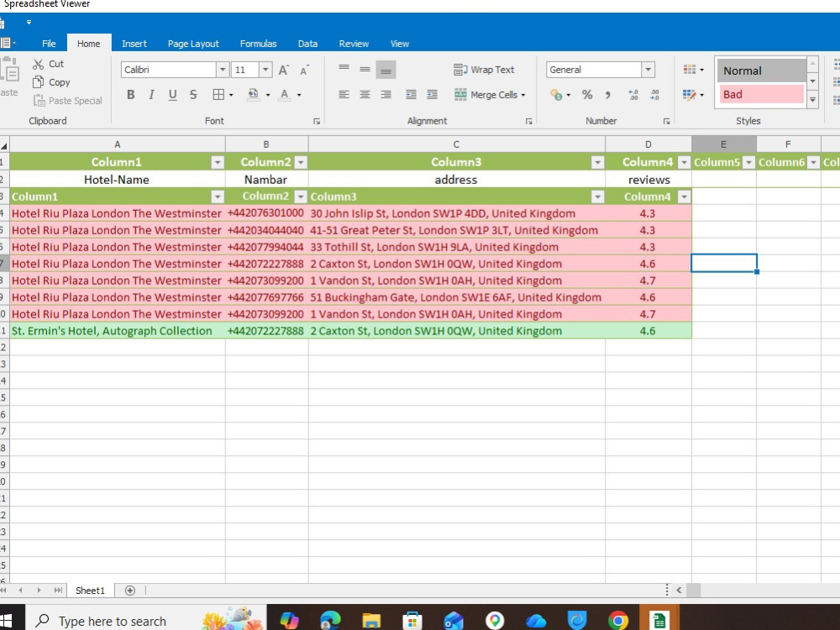This screenshot has height=630, width=840.
Task: Apply Comma Style format
Action: coord(607,95)
